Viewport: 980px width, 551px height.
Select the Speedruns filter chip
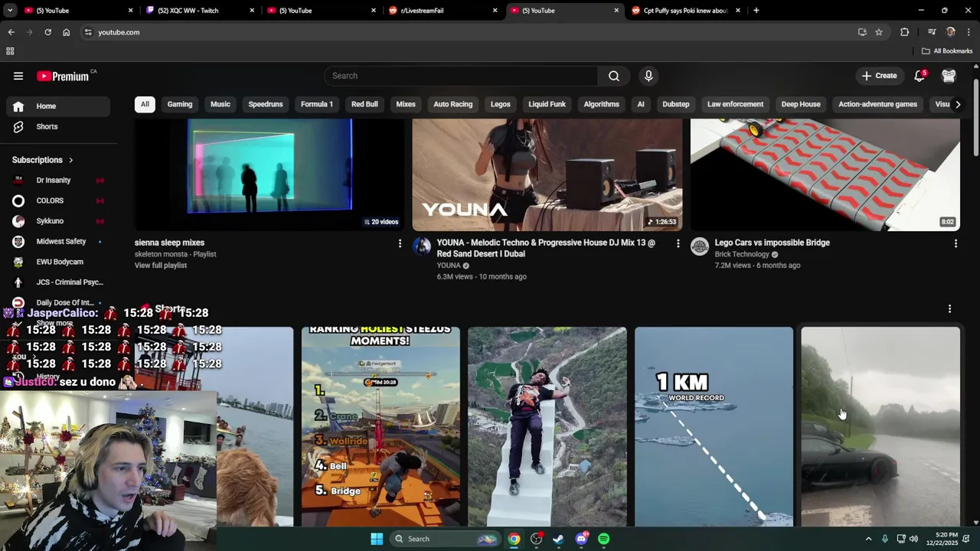[266, 104]
